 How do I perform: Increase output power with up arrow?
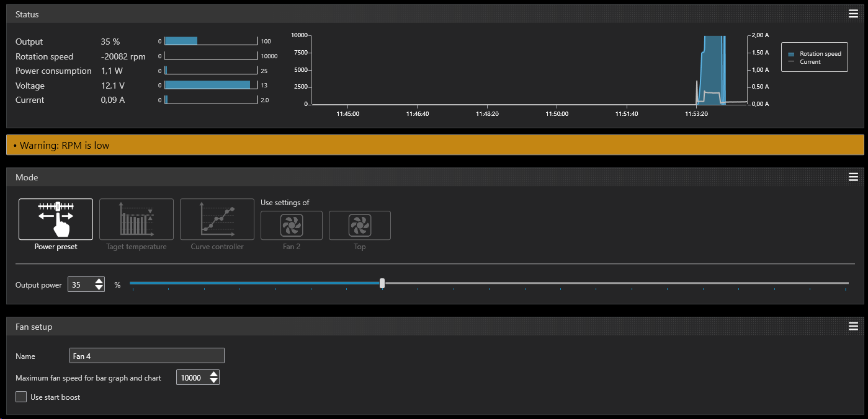coord(99,281)
